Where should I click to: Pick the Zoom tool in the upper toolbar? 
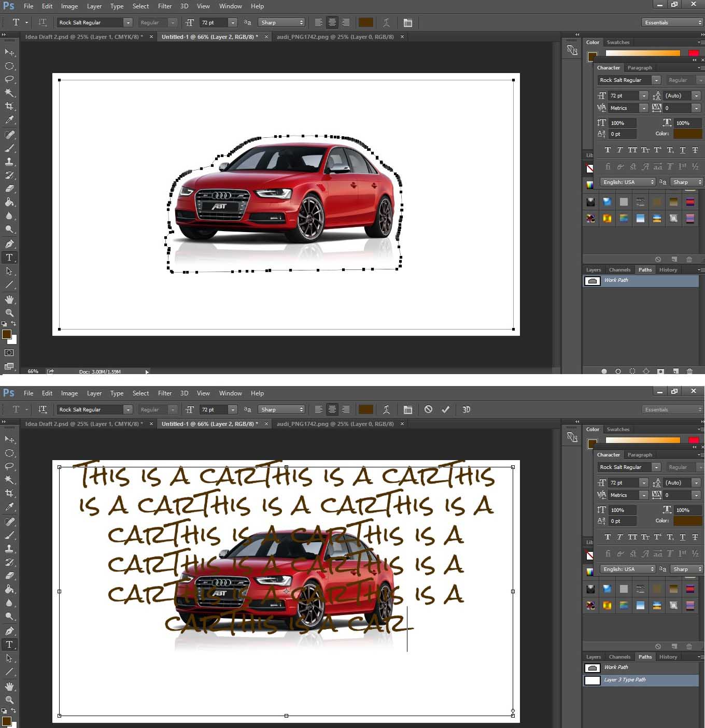tap(9, 312)
